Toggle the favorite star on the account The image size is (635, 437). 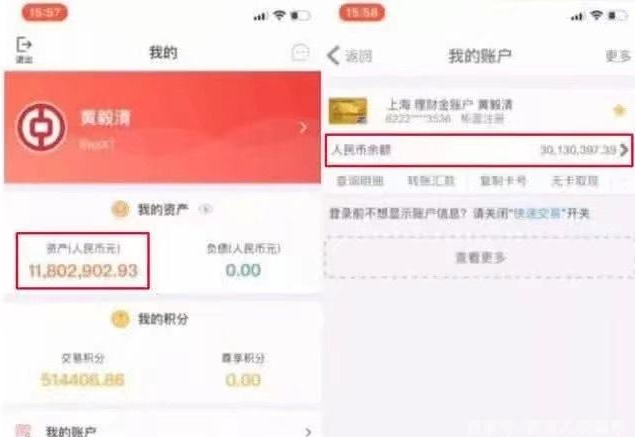tap(619, 110)
